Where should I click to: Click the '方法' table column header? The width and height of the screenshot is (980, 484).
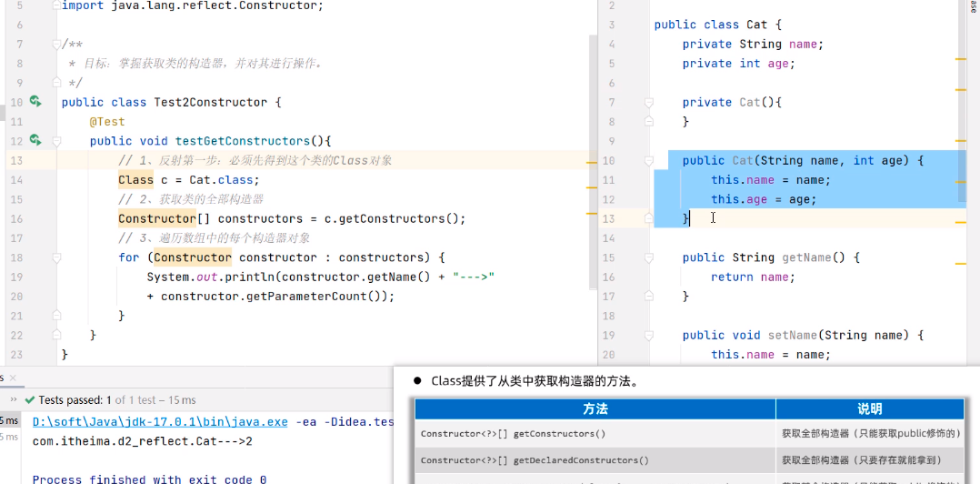coord(595,409)
